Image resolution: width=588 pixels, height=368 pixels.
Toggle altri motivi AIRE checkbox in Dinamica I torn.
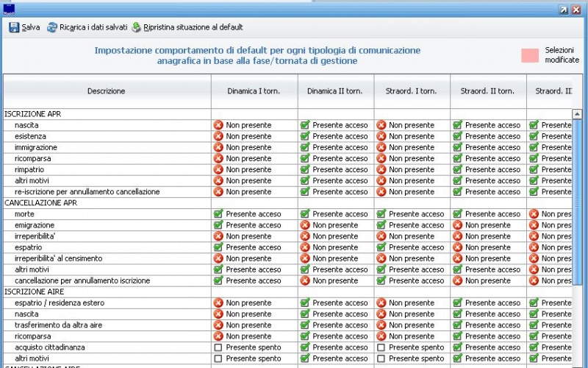(x=218, y=358)
